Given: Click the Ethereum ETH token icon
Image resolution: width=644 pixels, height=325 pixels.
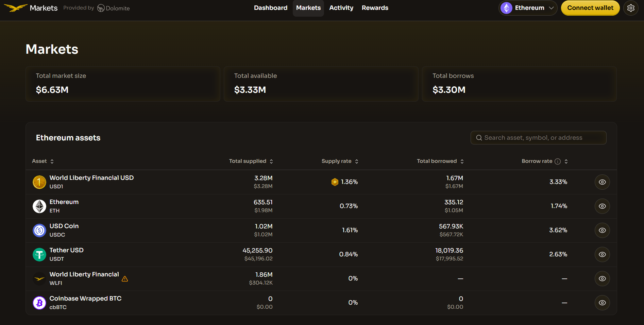Looking at the screenshot, I should [39, 206].
